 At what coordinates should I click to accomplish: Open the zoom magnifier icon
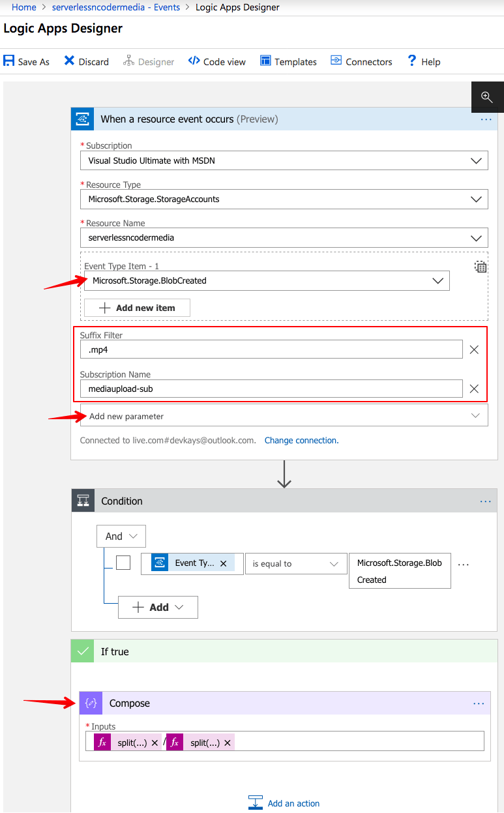[487, 96]
